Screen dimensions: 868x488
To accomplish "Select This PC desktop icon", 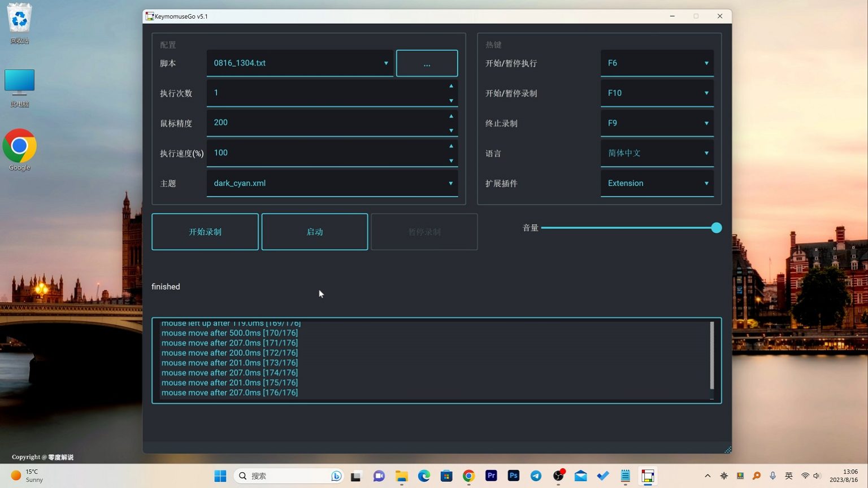I will click(20, 88).
